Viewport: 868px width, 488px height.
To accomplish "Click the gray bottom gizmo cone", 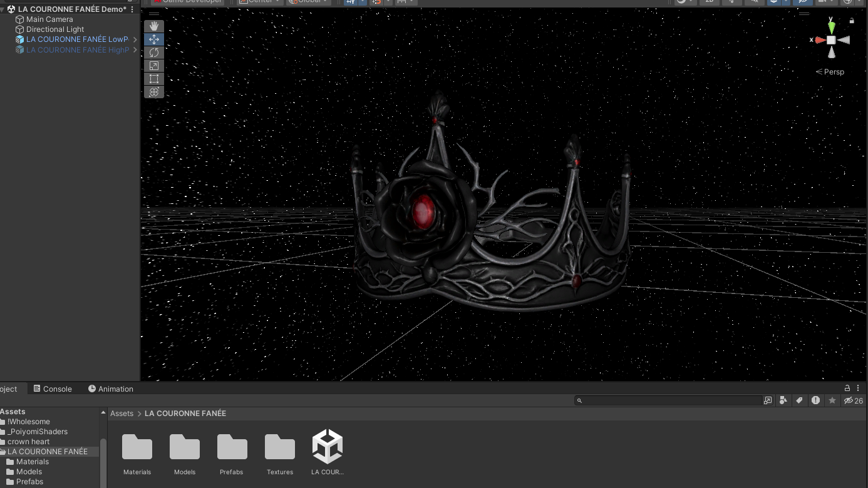I will coord(831,53).
